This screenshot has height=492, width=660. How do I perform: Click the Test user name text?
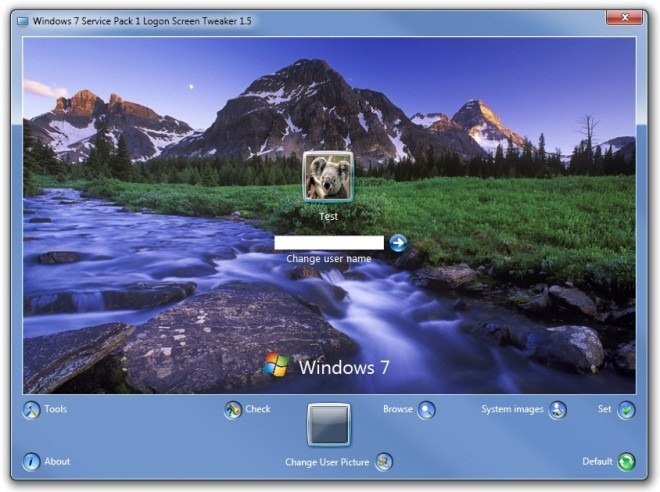point(328,216)
